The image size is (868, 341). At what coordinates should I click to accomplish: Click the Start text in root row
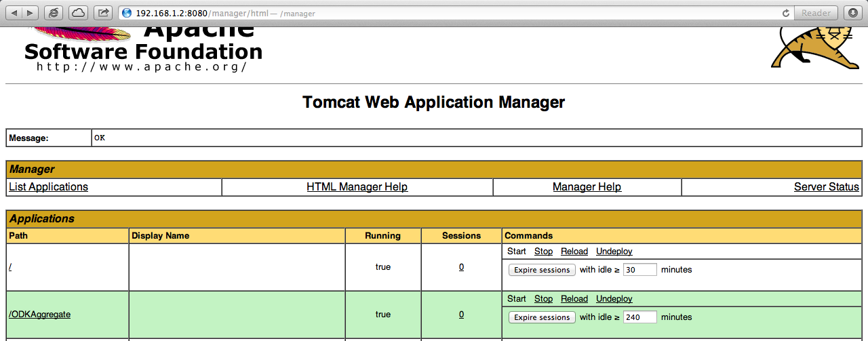pos(517,251)
